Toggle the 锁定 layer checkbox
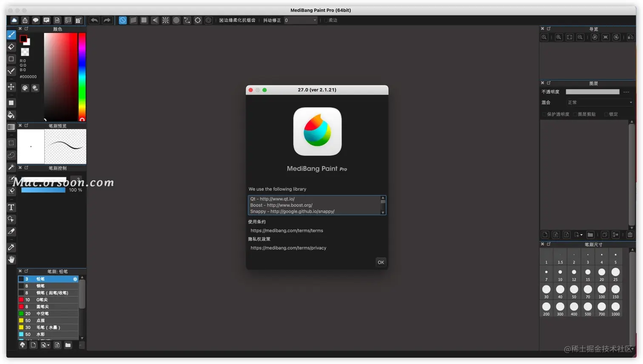 606,114
